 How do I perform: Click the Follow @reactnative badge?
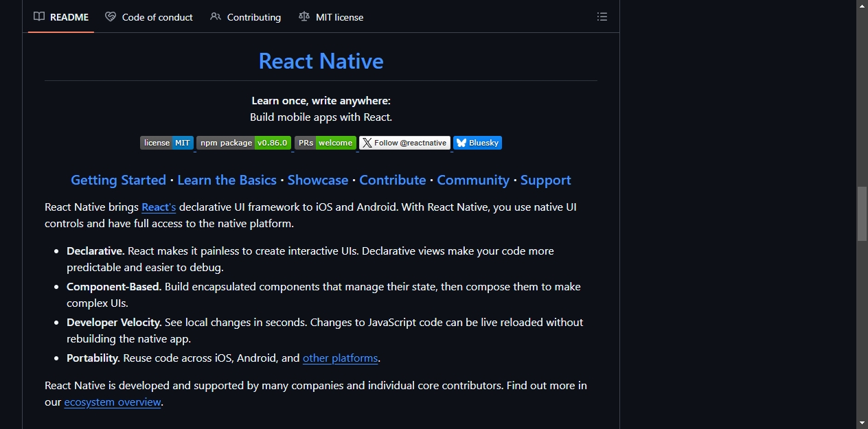(405, 143)
